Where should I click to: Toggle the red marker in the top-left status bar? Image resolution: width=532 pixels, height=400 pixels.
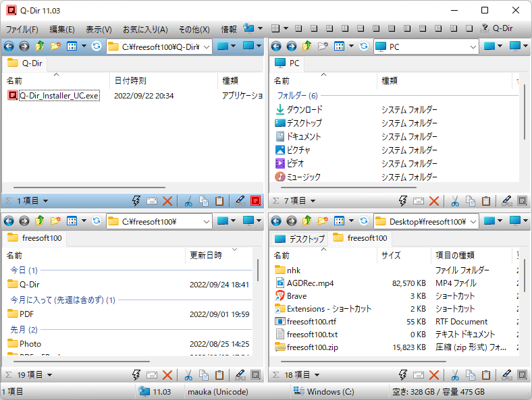(255, 201)
